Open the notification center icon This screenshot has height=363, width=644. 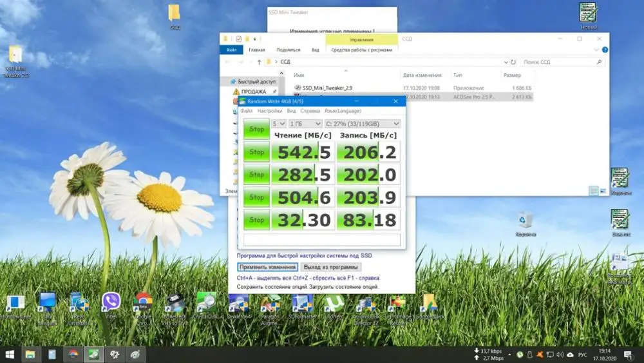click(628, 355)
